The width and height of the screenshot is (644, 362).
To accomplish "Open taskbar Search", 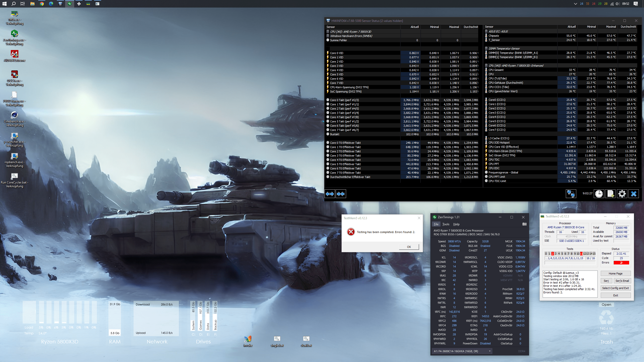I will pyautogui.click(x=14, y=4).
